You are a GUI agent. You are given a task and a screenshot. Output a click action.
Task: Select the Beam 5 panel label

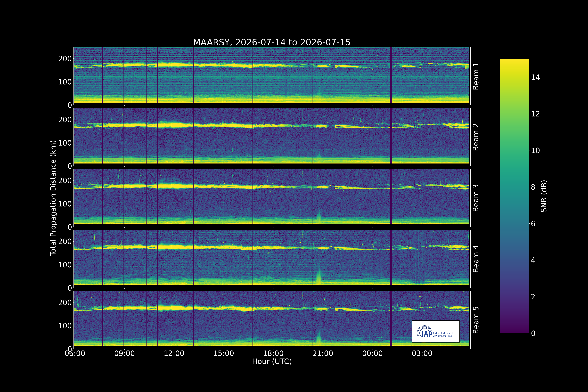tap(476, 320)
